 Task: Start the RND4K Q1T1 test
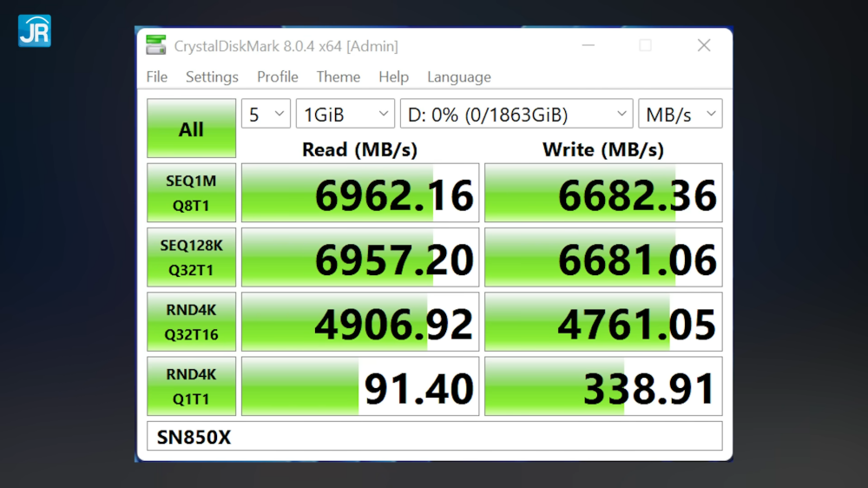point(192,386)
